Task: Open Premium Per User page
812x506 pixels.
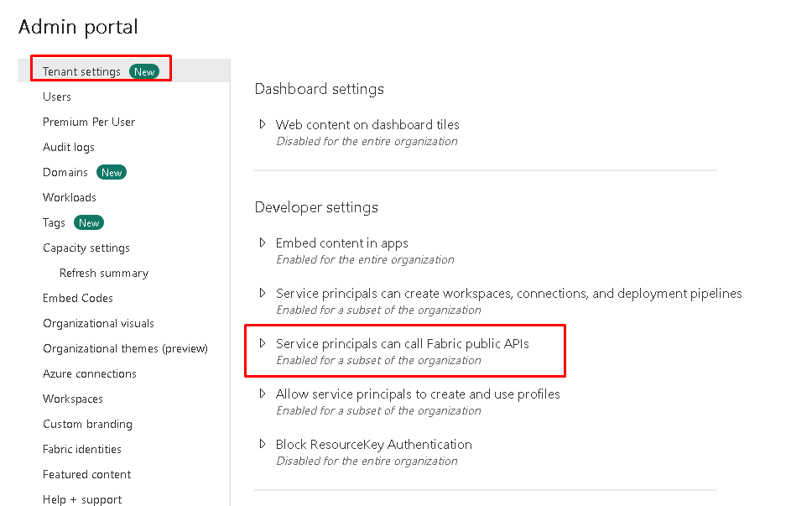Action: tap(89, 122)
